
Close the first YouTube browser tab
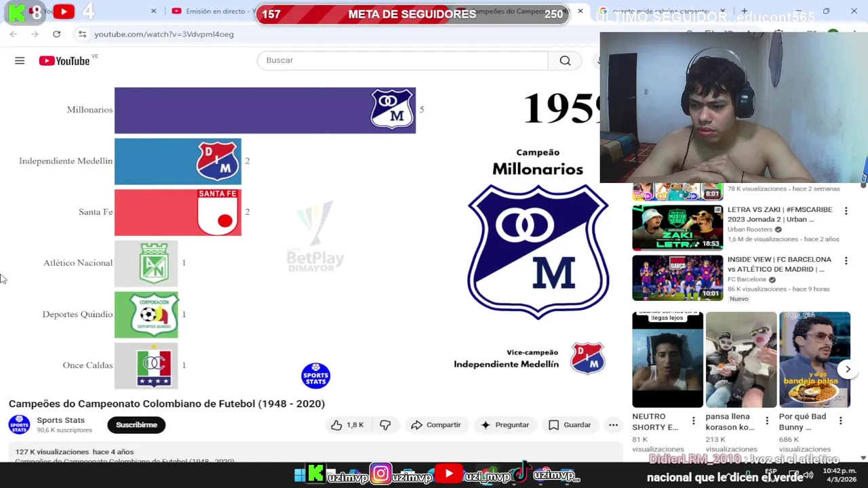click(153, 11)
